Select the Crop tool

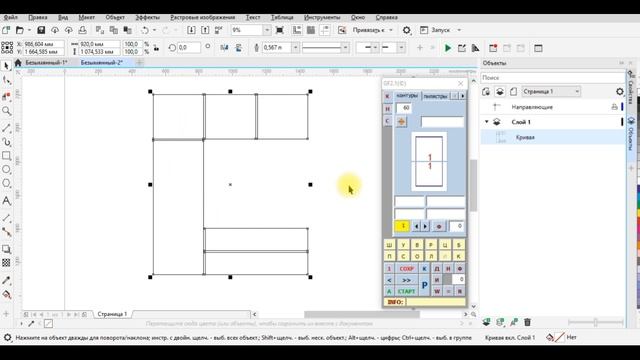point(6,96)
